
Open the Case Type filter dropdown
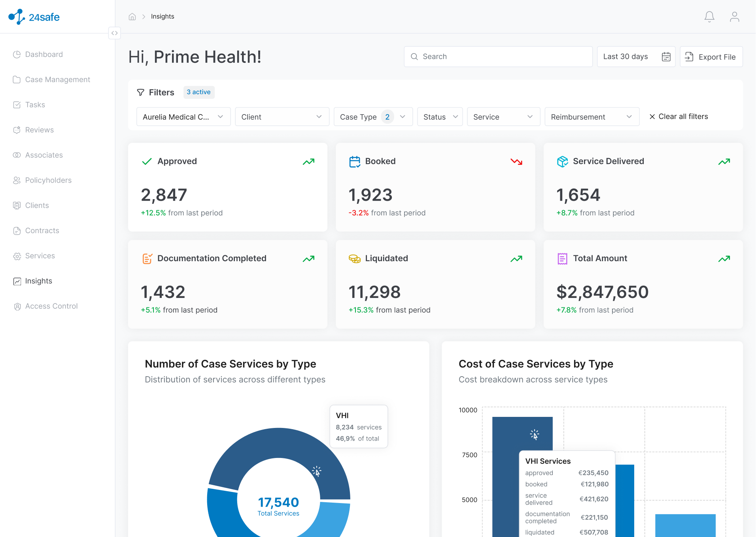pos(373,117)
